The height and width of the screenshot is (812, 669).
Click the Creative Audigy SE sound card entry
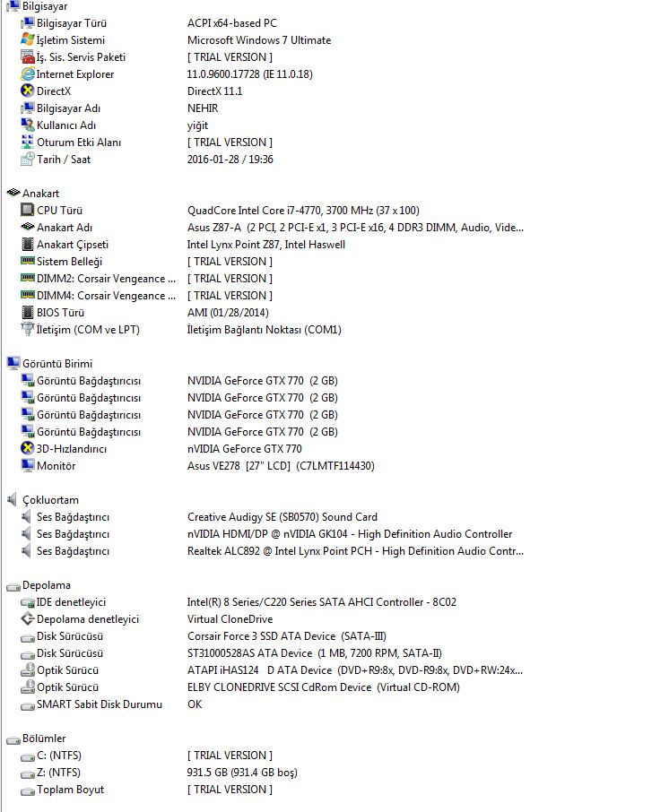pyautogui.click(x=282, y=517)
